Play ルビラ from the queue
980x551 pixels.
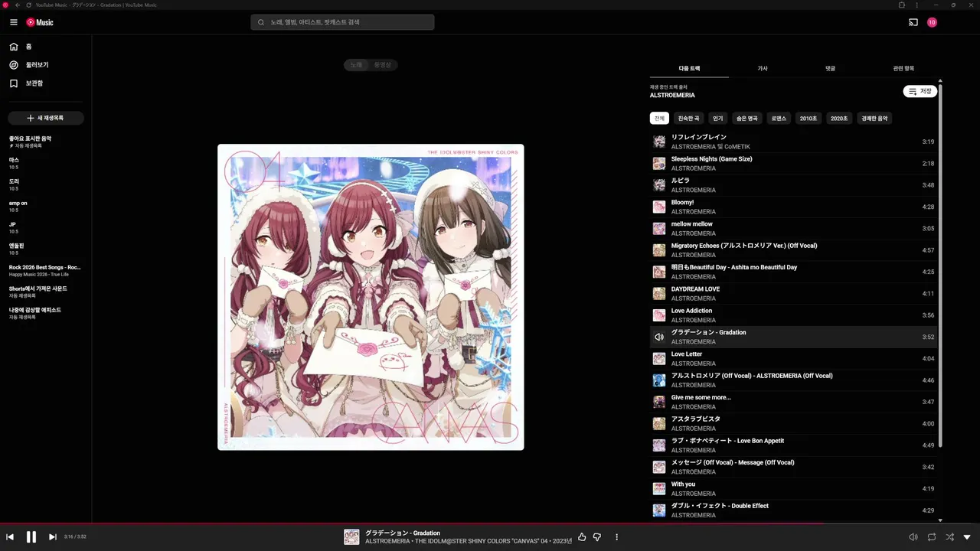pos(793,185)
